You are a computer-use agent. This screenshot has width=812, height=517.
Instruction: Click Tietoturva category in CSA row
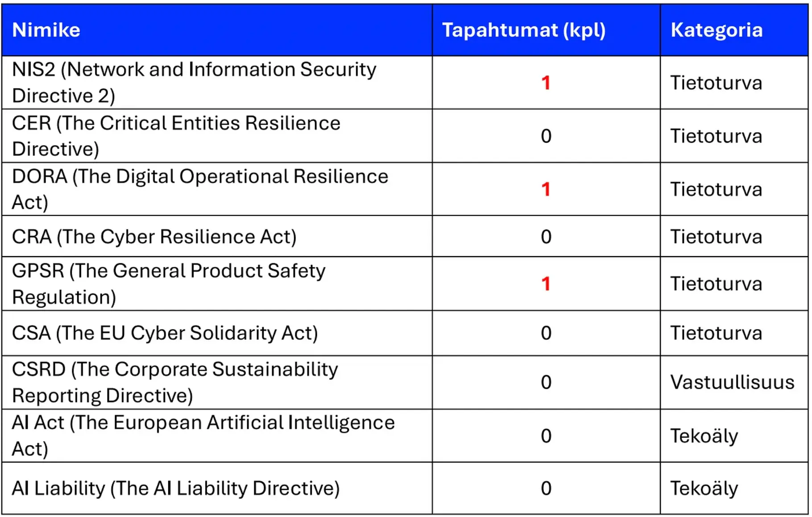(x=716, y=333)
